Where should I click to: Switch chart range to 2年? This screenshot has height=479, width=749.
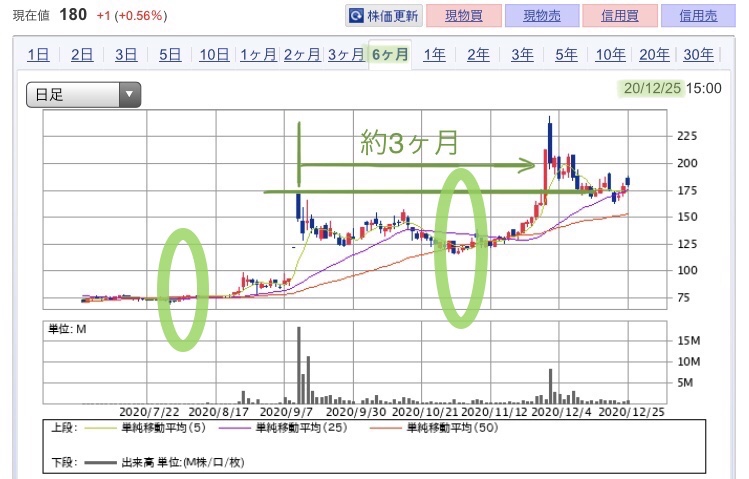tap(478, 55)
